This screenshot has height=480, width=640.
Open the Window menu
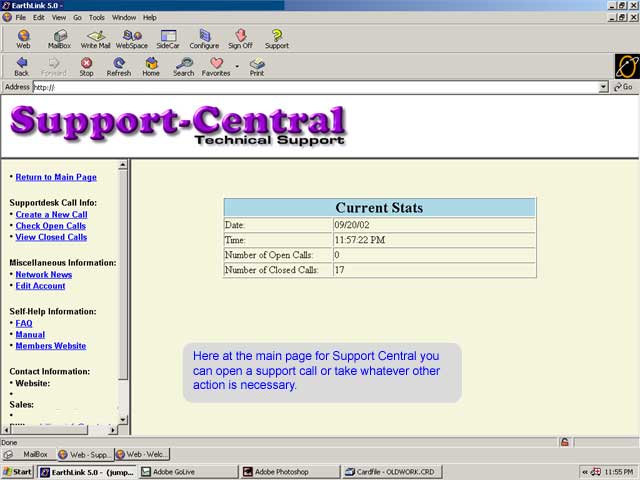124,17
